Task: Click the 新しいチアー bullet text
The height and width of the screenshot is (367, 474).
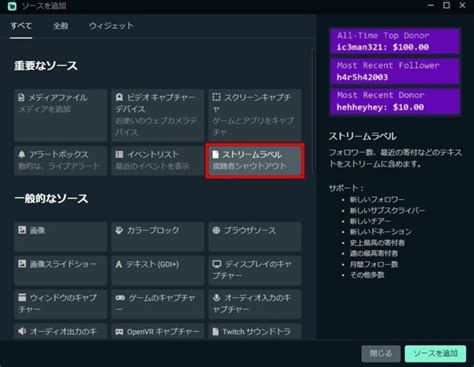Action: [370, 221]
